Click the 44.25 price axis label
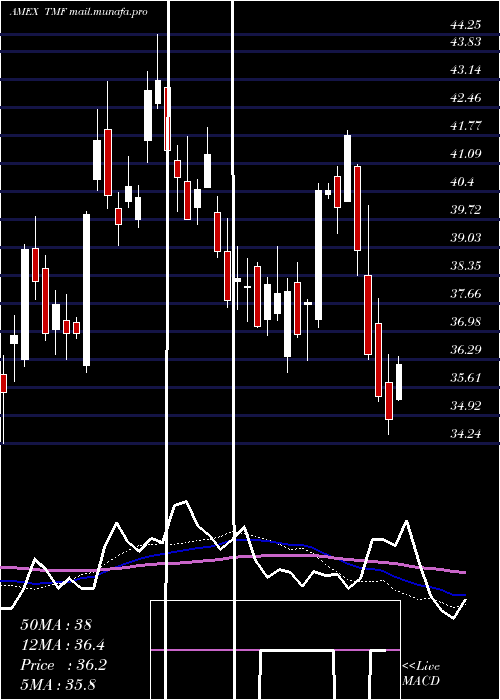The height and width of the screenshot is (700, 500). [466, 25]
